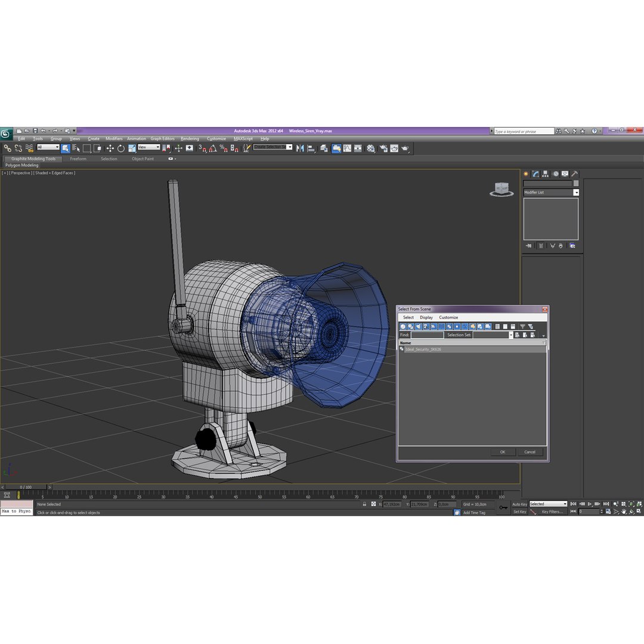Image resolution: width=644 pixels, height=644 pixels.
Task: Open the Rendering menu
Action: tap(190, 139)
